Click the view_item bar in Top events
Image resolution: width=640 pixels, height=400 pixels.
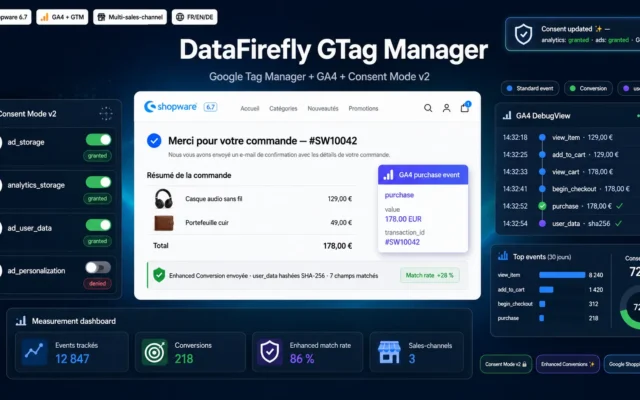[562, 275]
